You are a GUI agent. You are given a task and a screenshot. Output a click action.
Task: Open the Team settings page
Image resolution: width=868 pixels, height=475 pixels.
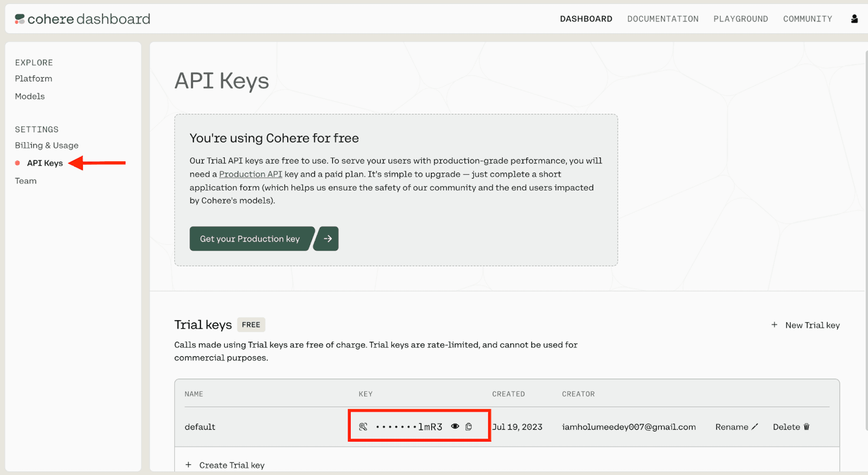[26, 180]
